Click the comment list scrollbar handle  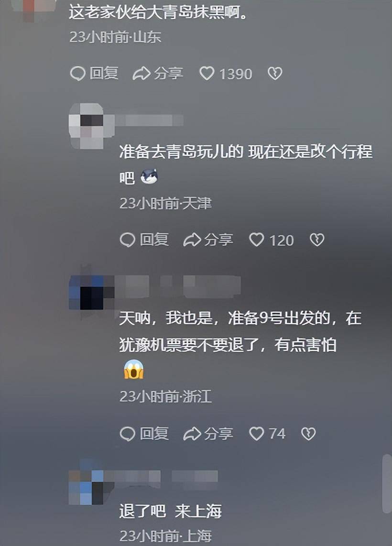click(387, 484)
